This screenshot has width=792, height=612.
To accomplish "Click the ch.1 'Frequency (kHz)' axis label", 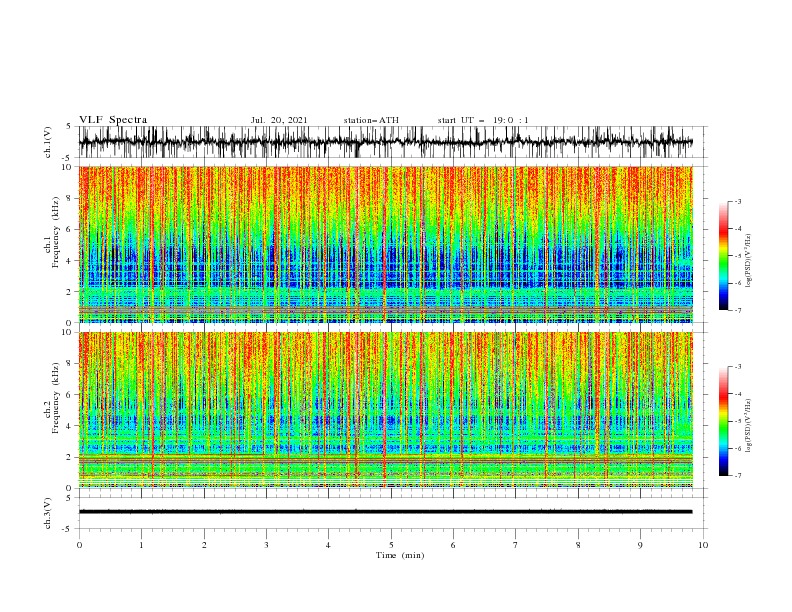I will coord(56,232).
